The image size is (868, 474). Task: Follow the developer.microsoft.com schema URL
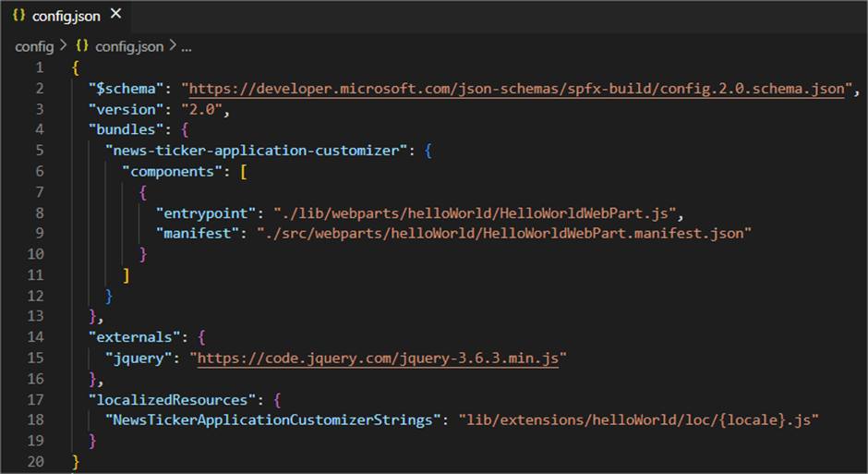pos(517,89)
